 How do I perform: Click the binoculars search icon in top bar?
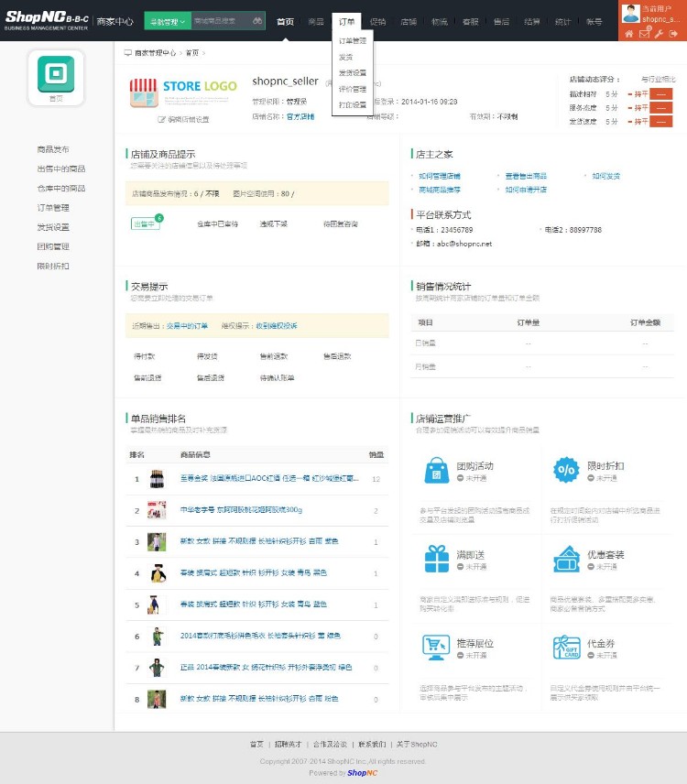click(258, 20)
